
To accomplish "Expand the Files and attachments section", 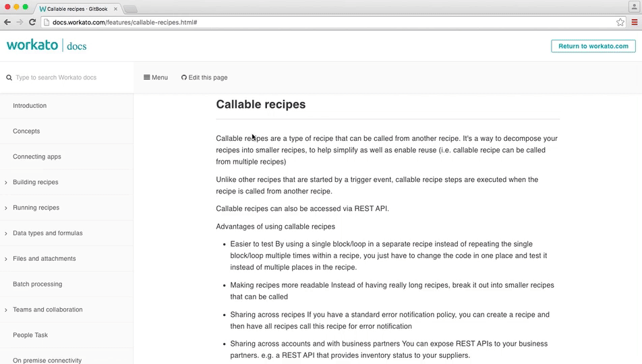I will [x=6, y=259].
